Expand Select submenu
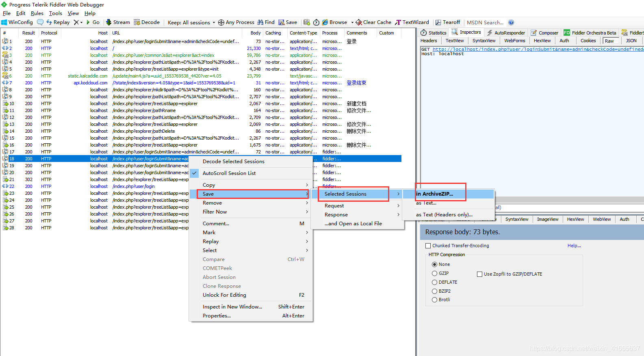The width and height of the screenshot is (644, 356). coord(251,250)
